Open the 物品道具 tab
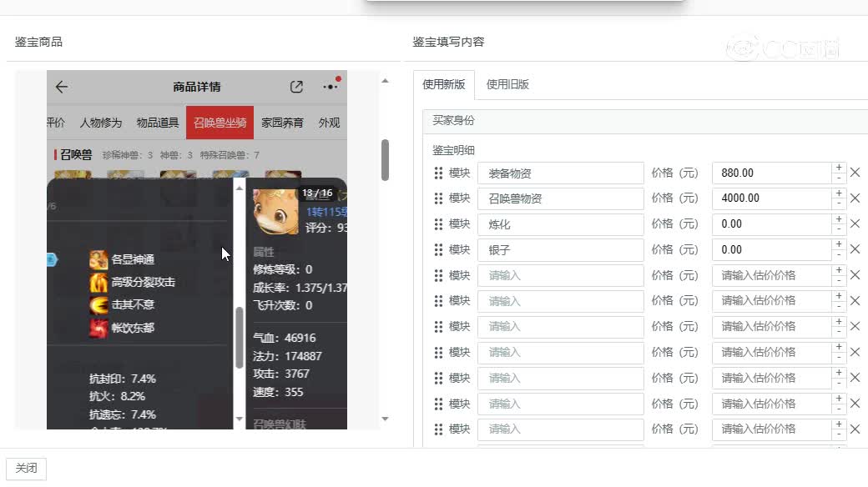 pos(161,122)
